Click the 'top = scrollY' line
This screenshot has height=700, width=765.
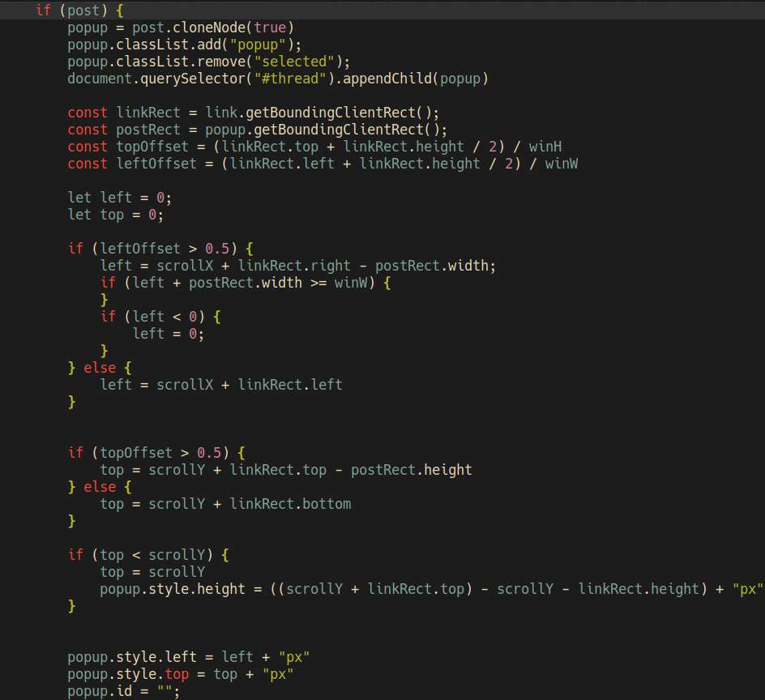point(152,572)
